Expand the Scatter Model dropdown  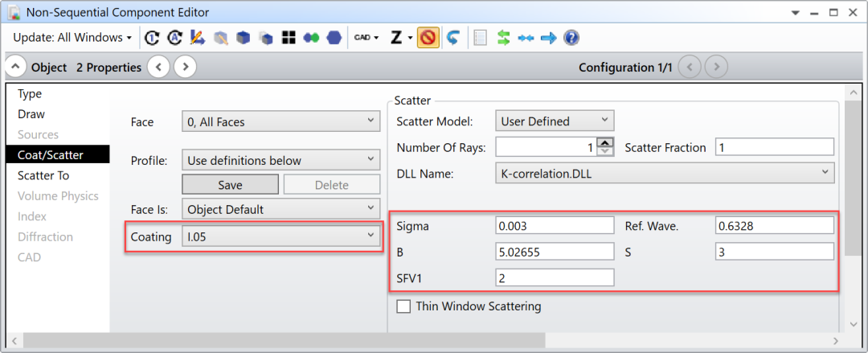click(555, 121)
